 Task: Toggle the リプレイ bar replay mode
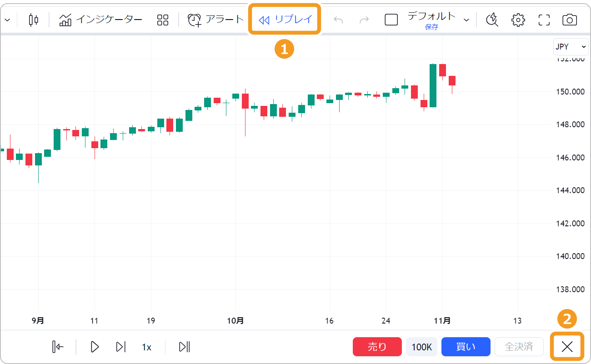pos(285,20)
